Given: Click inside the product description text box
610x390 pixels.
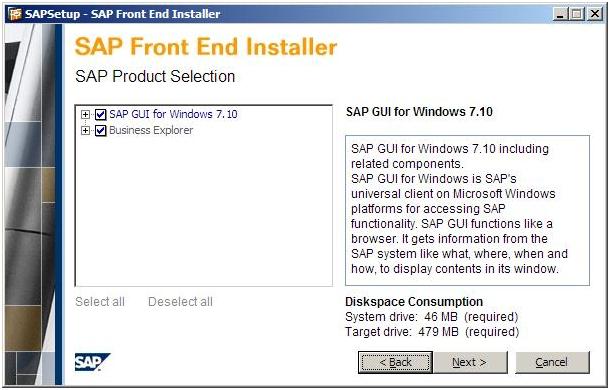Looking at the screenshot, I should [467, 210].
